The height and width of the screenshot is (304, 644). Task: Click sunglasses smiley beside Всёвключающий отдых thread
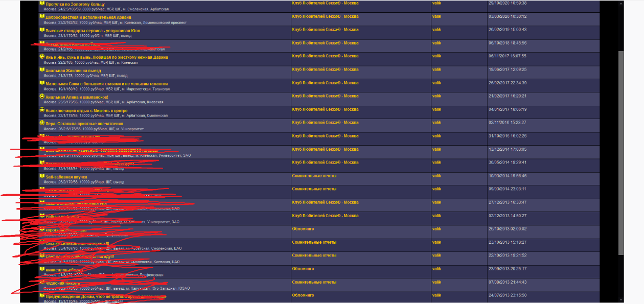click(x=42, y=110)
